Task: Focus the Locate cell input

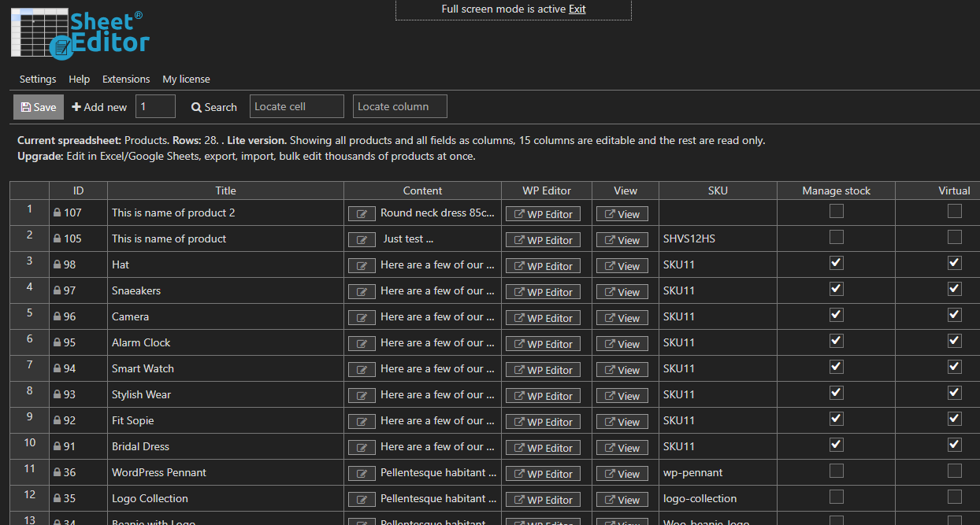Action: [x=297, y=106]
